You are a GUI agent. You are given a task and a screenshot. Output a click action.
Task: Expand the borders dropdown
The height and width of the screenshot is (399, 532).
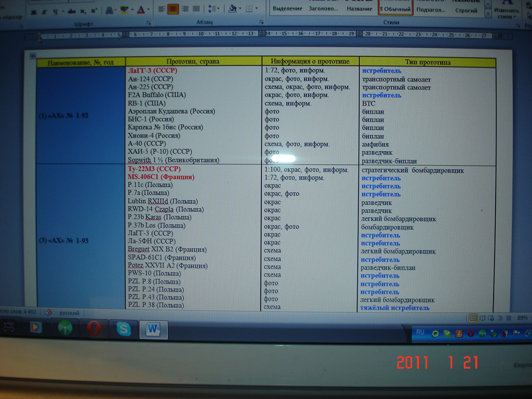[256, 9]
